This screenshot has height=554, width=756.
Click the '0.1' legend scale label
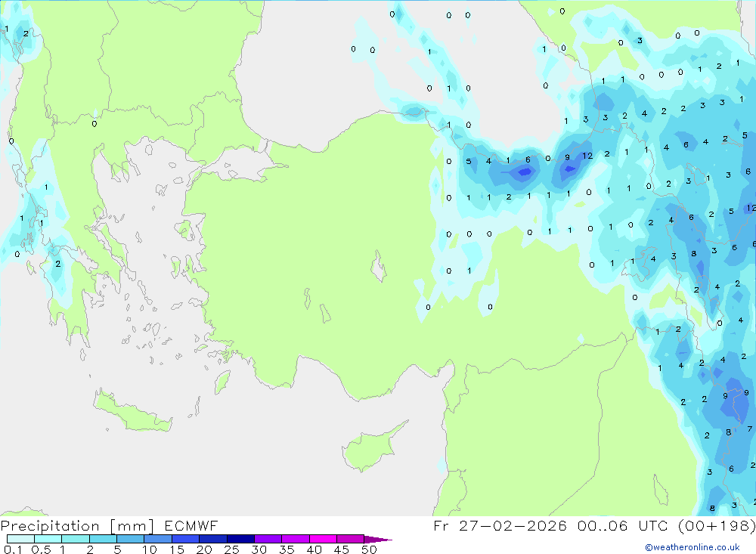pyautogui.click(x=13, y=549)
